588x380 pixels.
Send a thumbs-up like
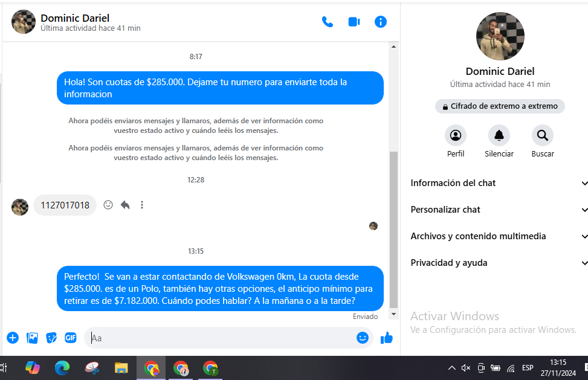point(387,338)
